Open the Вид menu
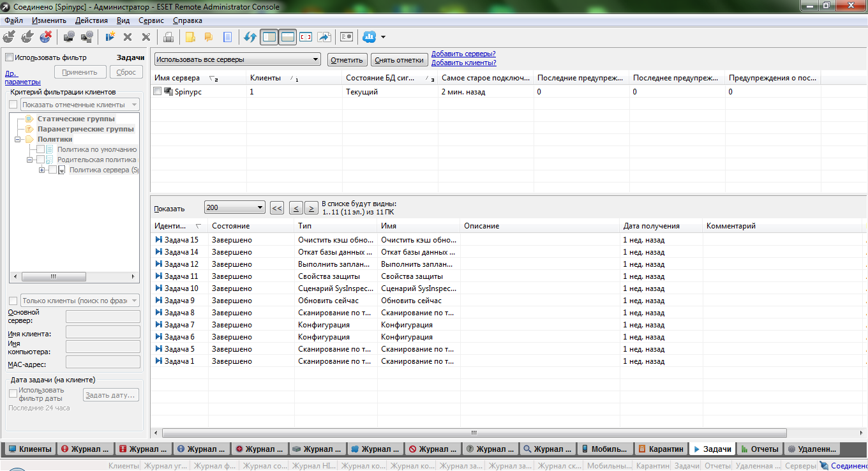The height and width of the screenshot is (471, 868). click(x=123, y=20)
